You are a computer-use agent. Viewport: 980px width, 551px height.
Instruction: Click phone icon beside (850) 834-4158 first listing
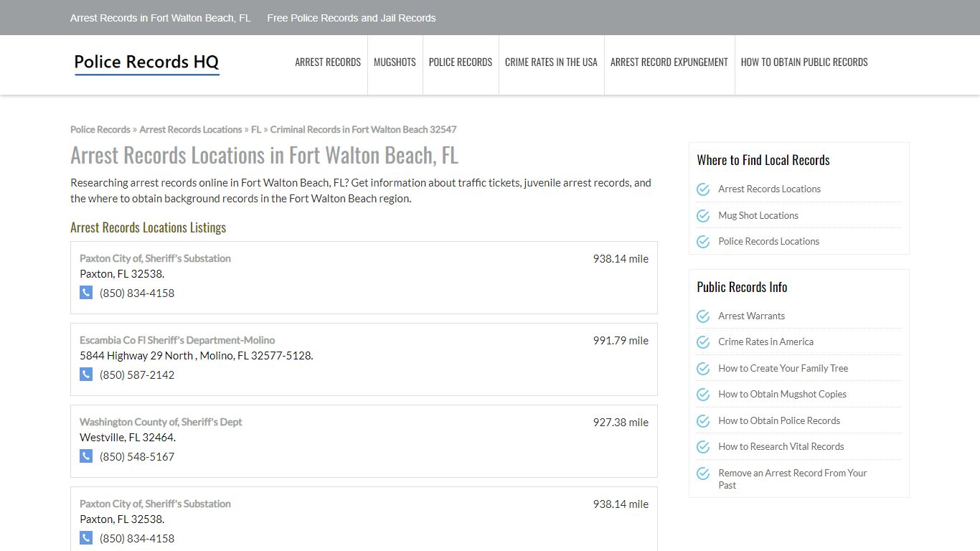pos(86,293)
